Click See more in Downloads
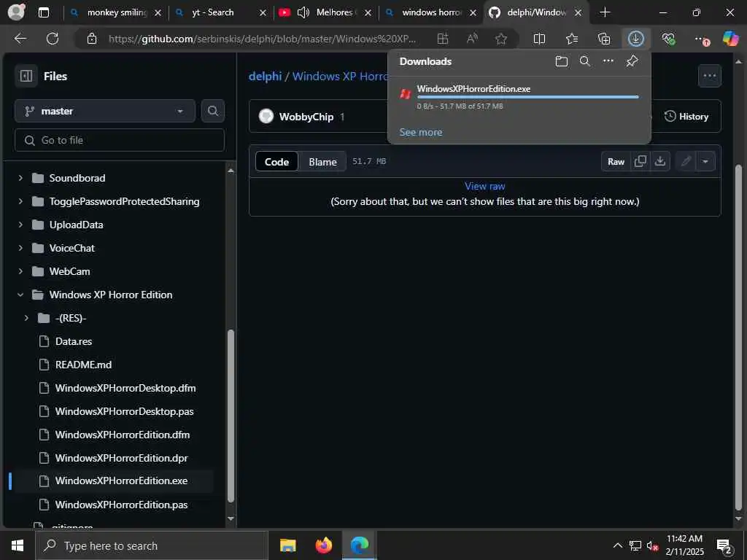The width and height of the screenshot is (747, 560). (421, 132)
